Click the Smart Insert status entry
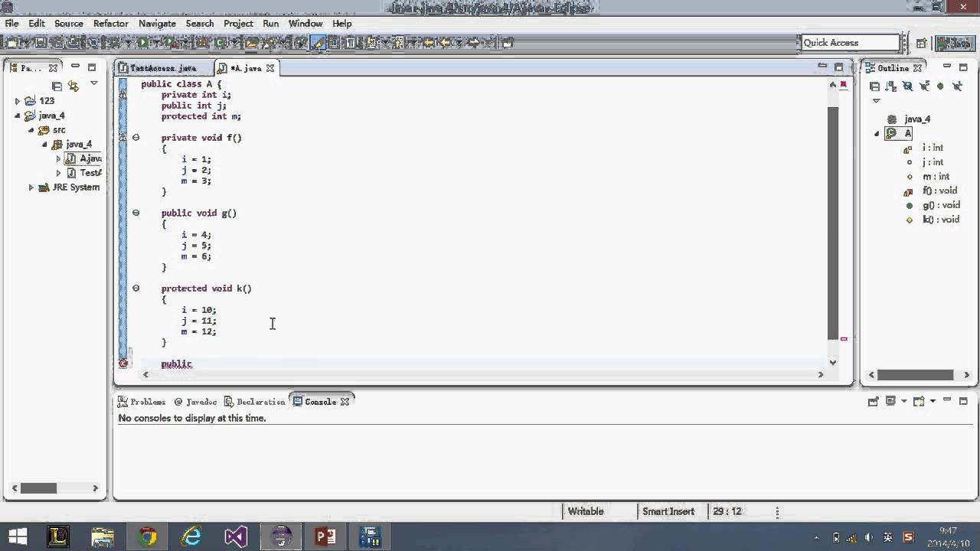This screenshot has width=980, height=551. pos(668,511)
